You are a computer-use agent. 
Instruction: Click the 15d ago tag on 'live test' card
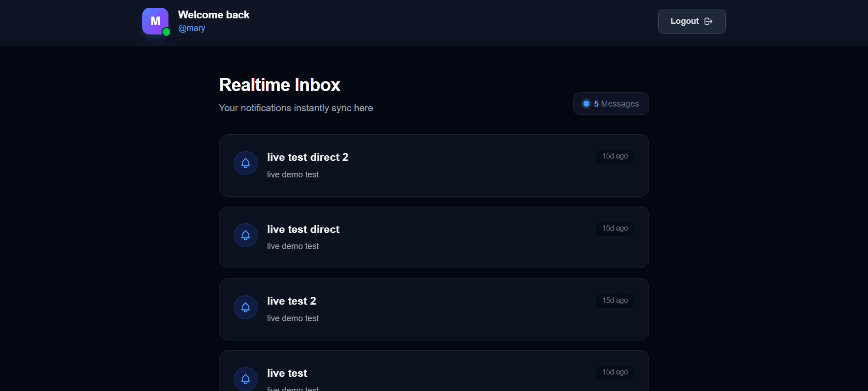[x=615, y=372]
